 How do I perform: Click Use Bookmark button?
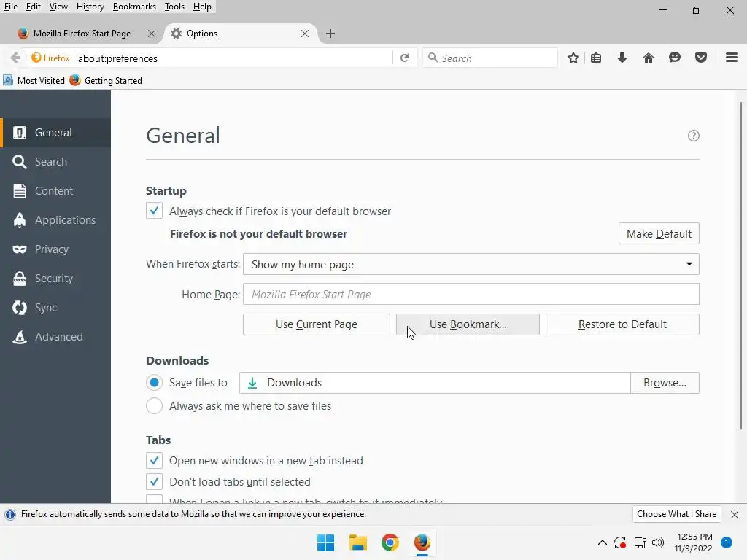coord(468,324)
